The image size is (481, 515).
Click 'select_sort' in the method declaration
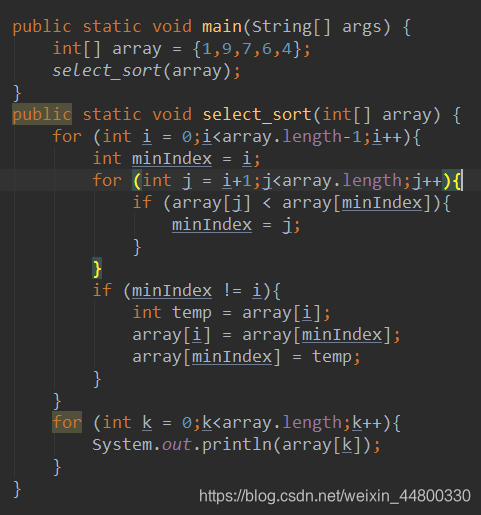[257, 115]
